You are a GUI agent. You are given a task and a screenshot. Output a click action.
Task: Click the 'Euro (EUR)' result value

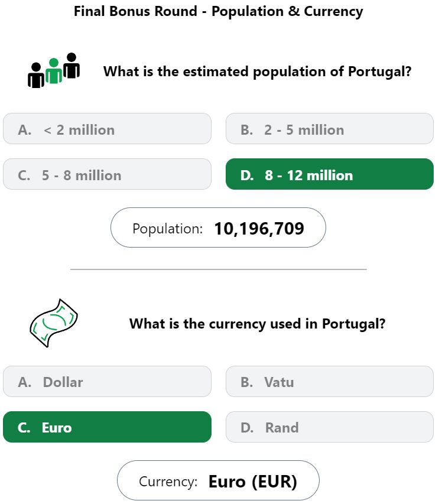pos(253,482)
